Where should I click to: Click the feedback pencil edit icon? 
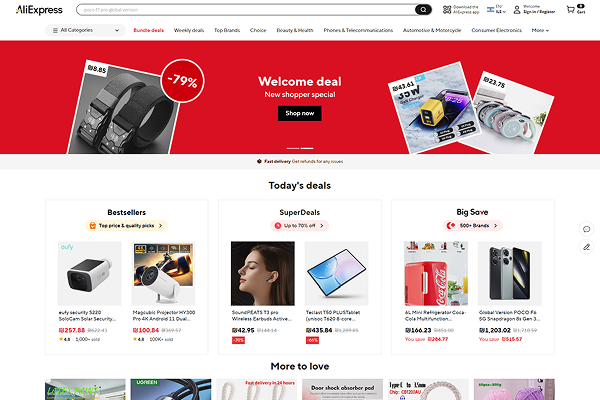[586, 247]
